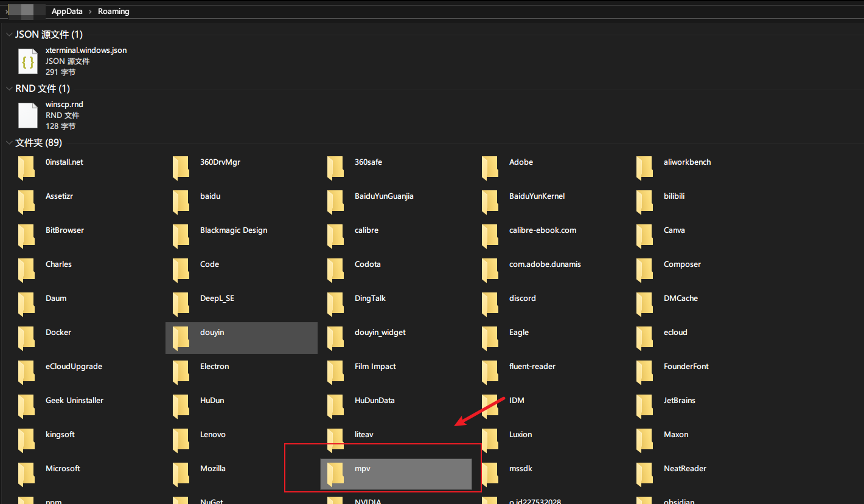Open the Adobe folder icon

tap(490, 168)
